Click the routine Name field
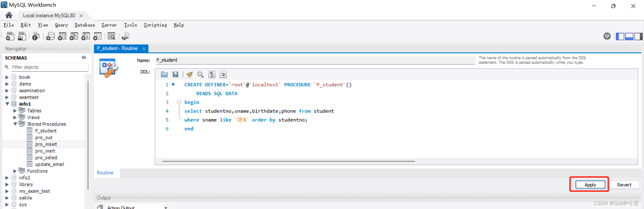The image size is (644, 209). 315,60
